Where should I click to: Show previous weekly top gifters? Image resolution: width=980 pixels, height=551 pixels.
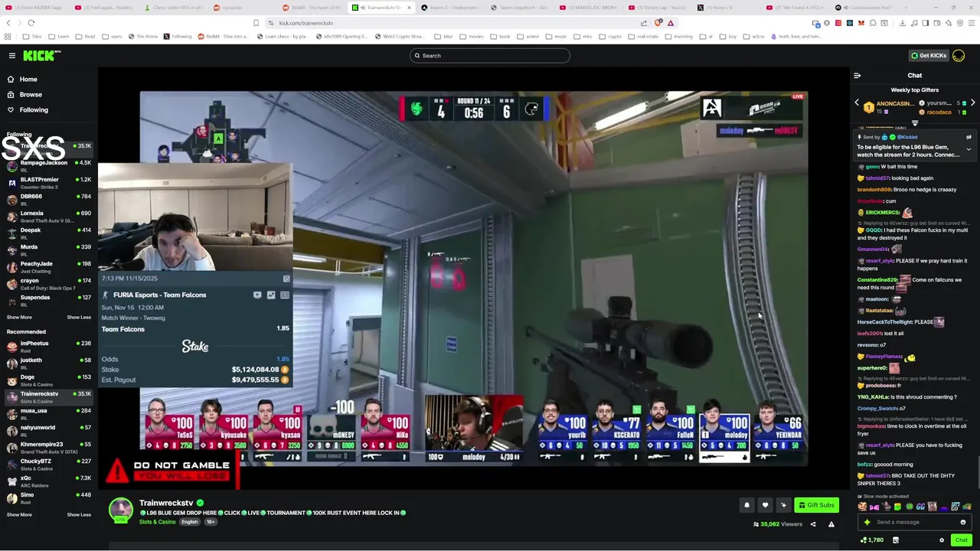coord(857,103)
